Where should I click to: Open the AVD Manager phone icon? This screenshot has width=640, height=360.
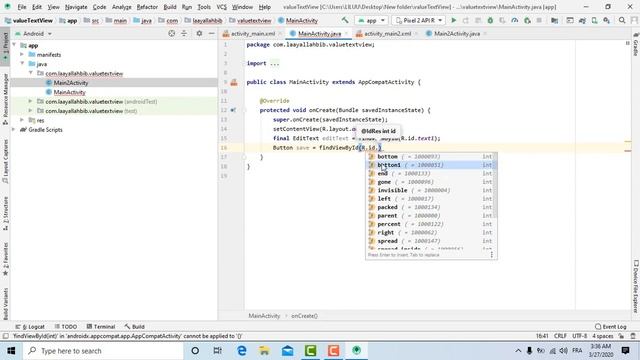pyautogui.click(x=595, y=20)
